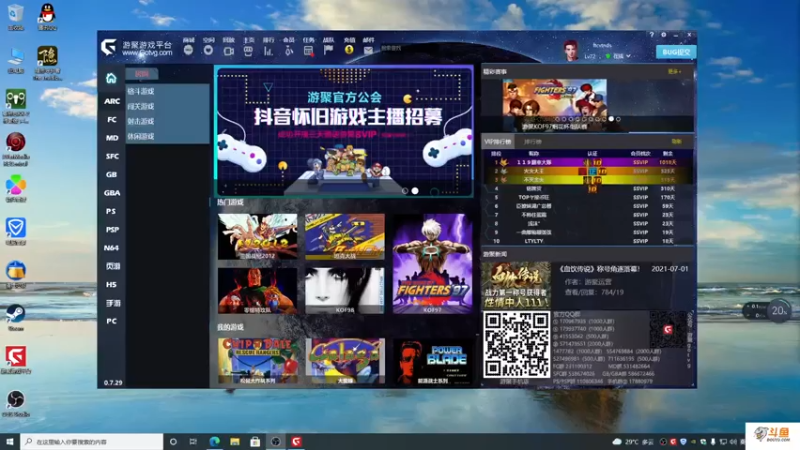The image size is (800, 450).
Task: Click the events carousel's filled white dot
Action: [x=611, y=119]
